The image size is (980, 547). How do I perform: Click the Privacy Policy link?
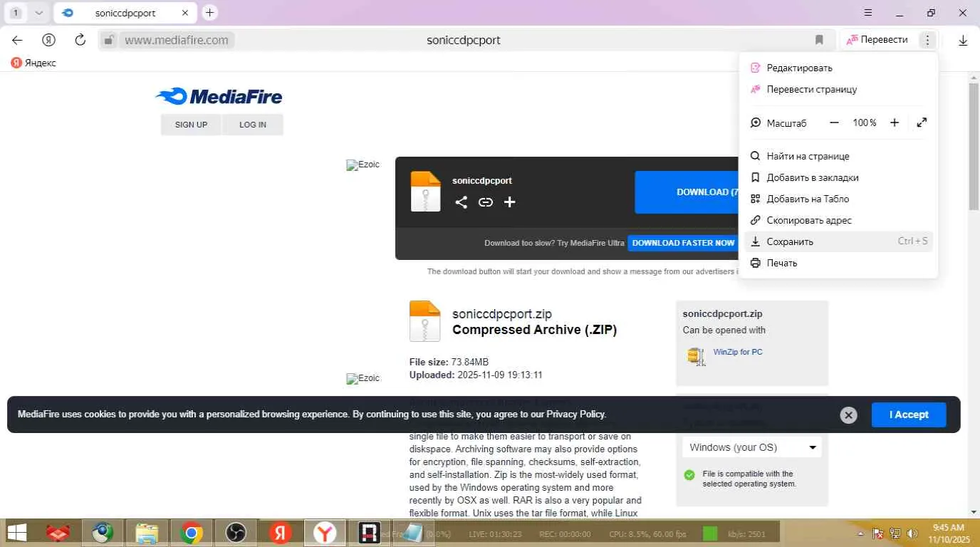tap(576, 415)
